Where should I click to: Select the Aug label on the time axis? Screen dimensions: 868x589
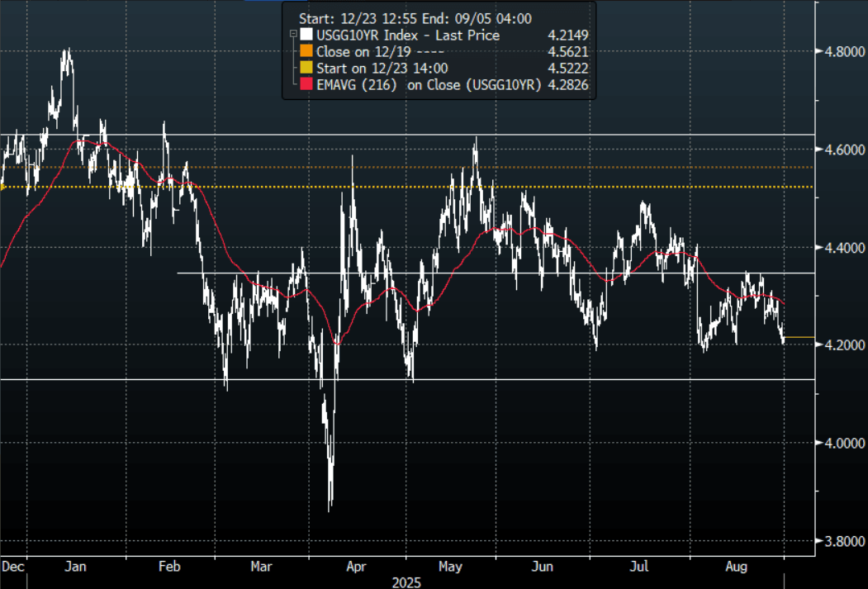[737, 568]
